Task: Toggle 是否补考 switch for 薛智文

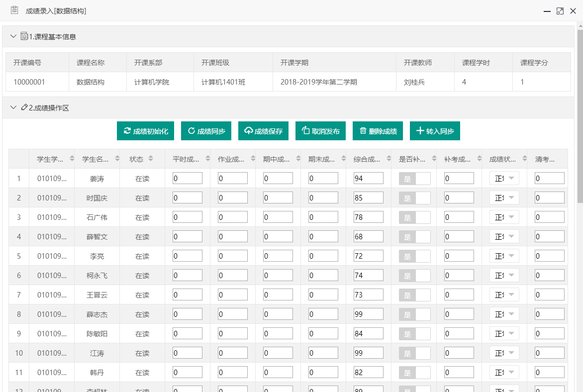Action: tap(414, 236)
